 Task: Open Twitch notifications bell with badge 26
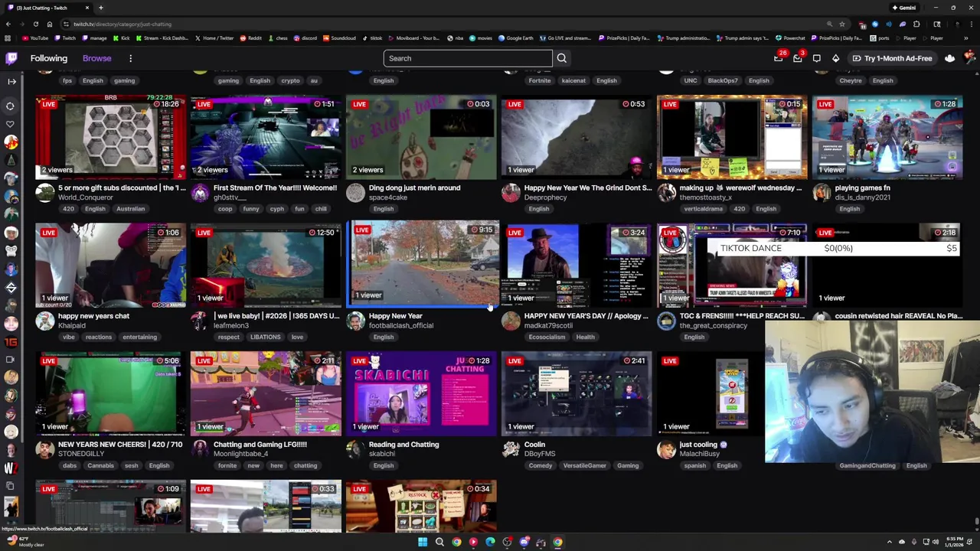tap(779, 58)
